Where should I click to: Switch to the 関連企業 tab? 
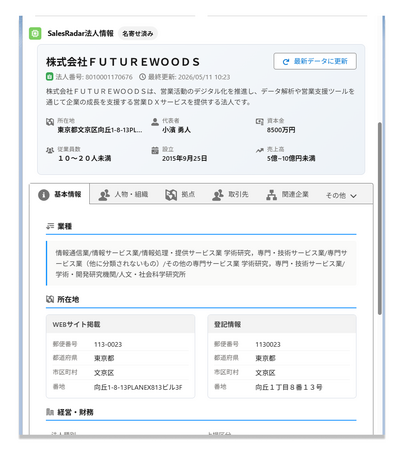tap(287, 194)
